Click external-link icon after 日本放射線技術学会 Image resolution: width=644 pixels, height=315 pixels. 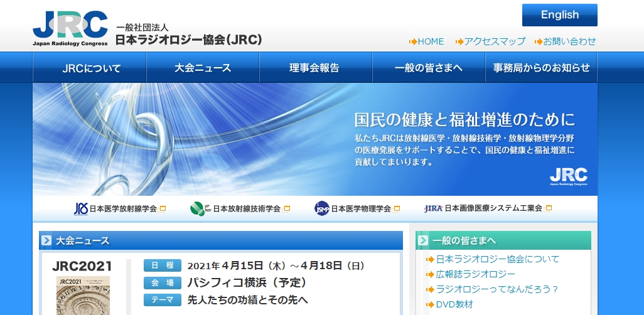tap(286, 208)
